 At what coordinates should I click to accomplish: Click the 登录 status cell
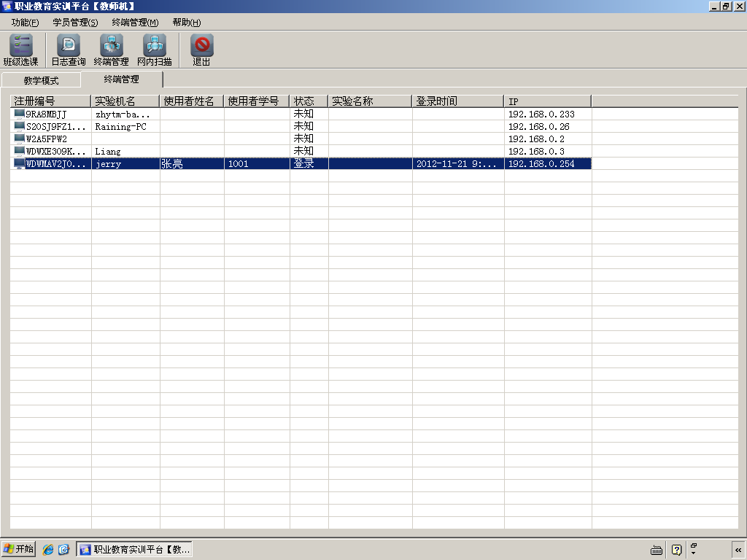pos(303,163)
